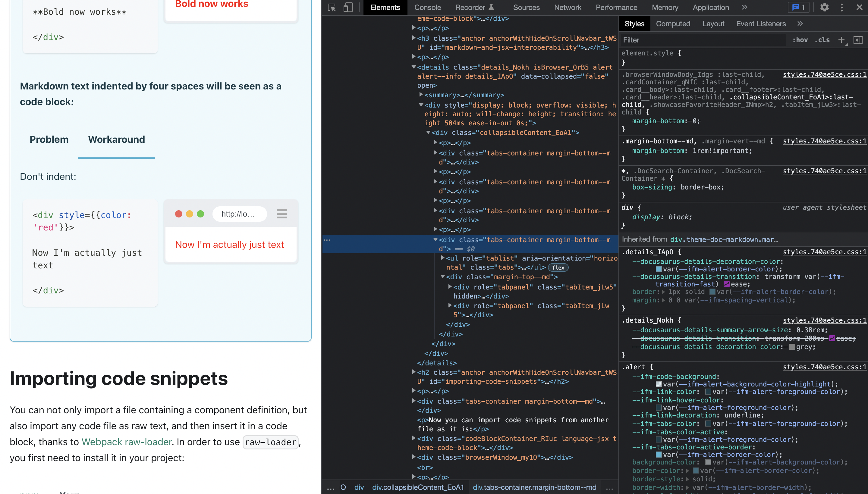The height and width of the screenshot is (494, 868).
Task: Close the DevTools panel
Action: click(859, 8)
